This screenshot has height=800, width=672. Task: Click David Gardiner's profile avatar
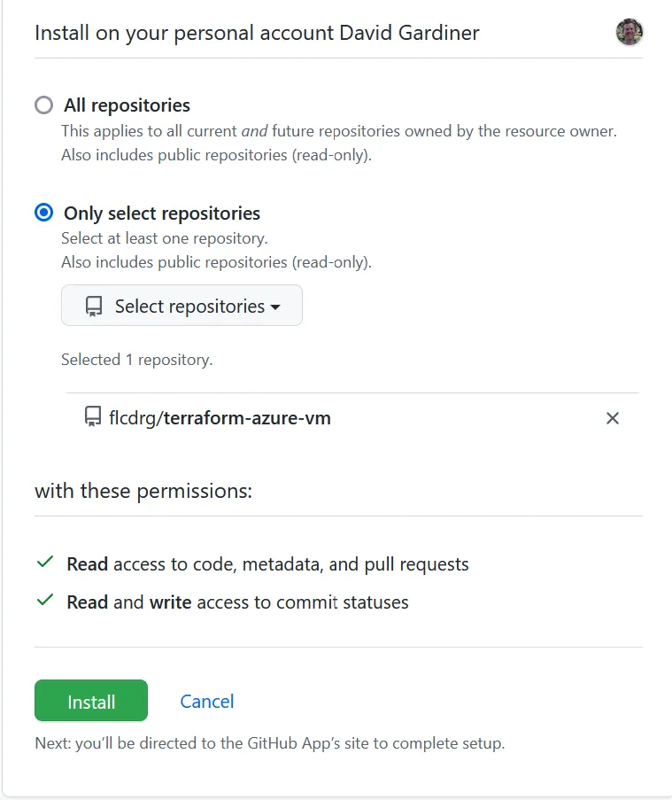point(630,33)
